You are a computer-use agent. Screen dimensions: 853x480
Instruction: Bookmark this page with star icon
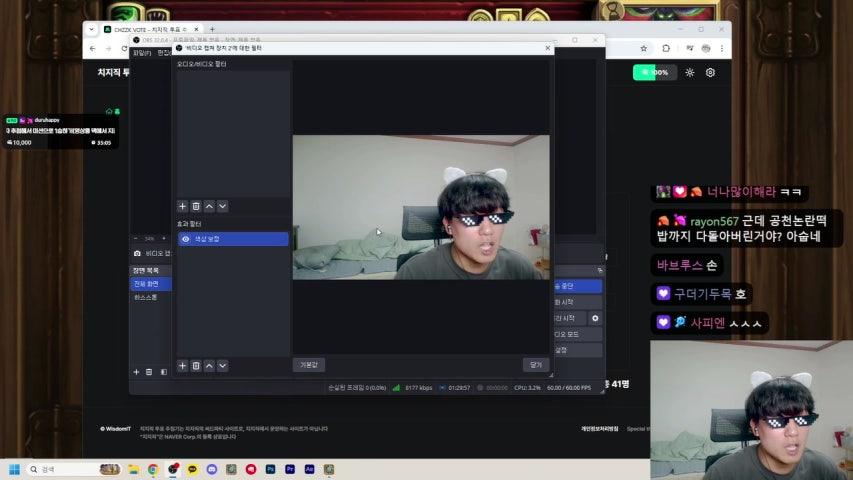click(x=644, y=48)
